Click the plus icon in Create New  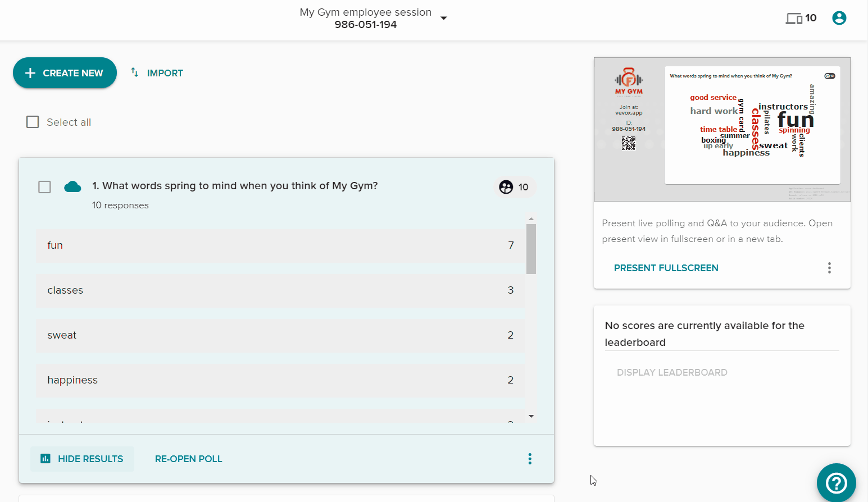(x=30, y=73)
